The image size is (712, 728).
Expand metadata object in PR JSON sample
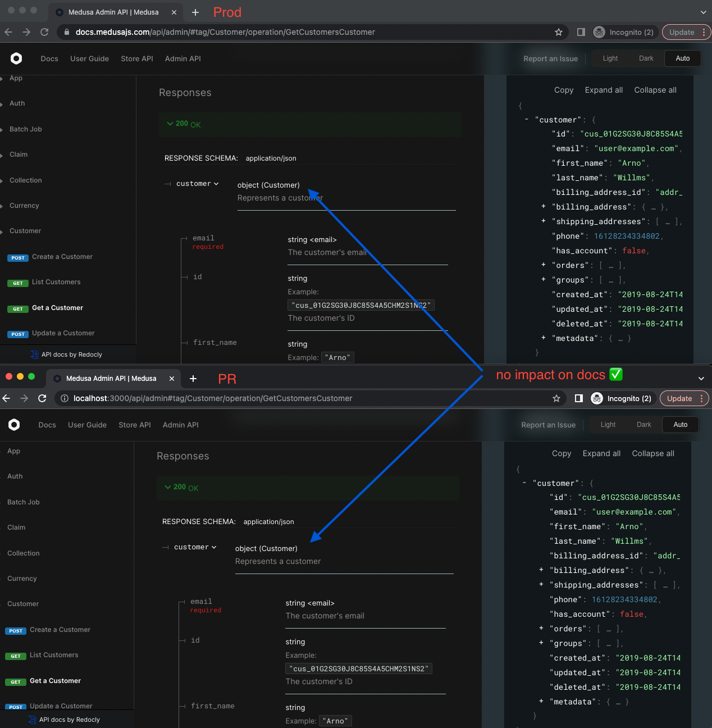(x=541, y=702)
